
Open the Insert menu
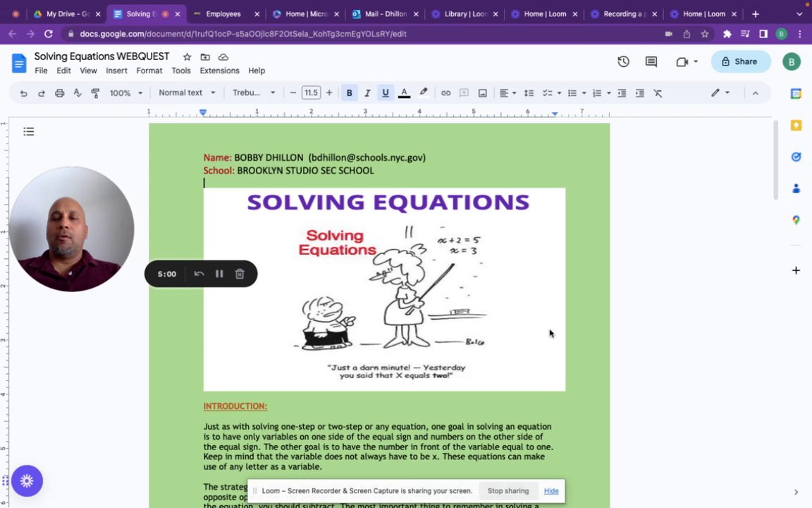[x=116, y=71]
